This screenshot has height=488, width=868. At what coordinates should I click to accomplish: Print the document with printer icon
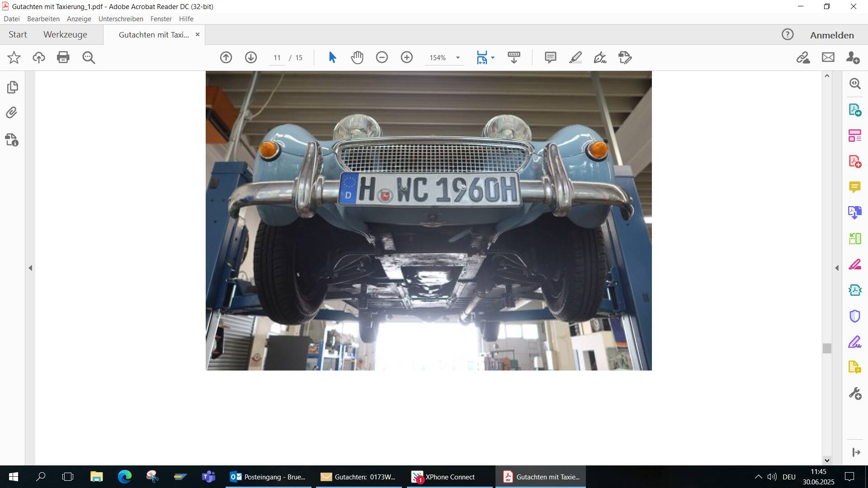[63, 57]
